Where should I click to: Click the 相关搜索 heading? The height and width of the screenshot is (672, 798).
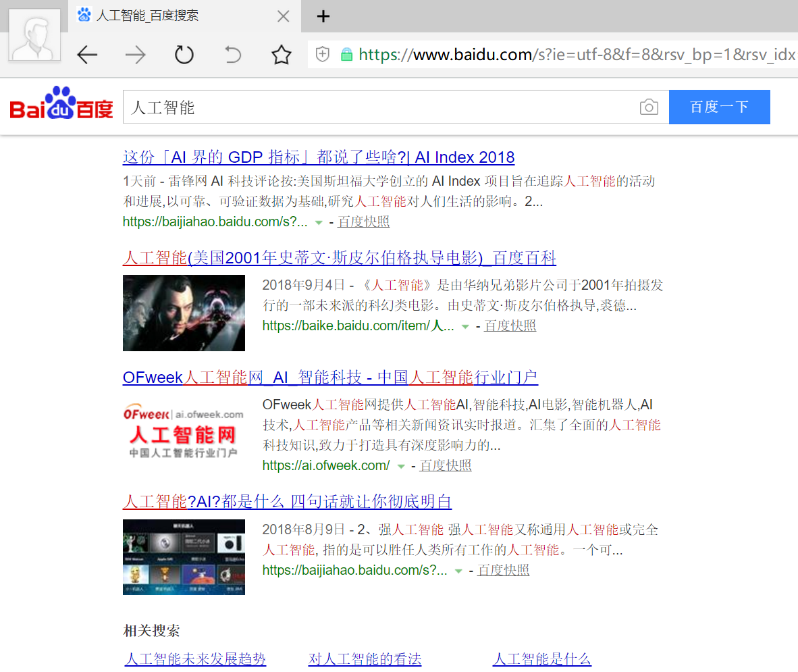tap(152, 631)
